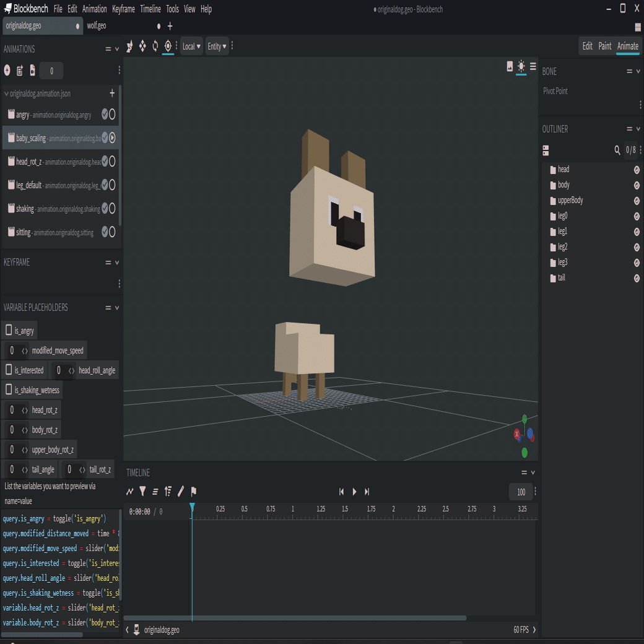Click the originaldog.geo status bar model icon
The width and height of the screenshot is (644, 644).
tap(137, 630)
